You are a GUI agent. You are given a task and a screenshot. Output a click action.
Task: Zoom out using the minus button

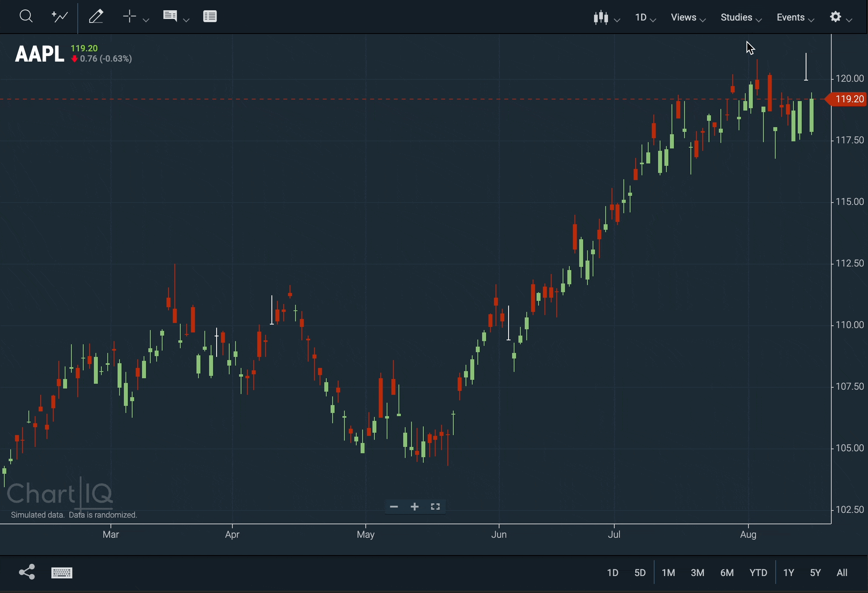(x=394, y=507)
